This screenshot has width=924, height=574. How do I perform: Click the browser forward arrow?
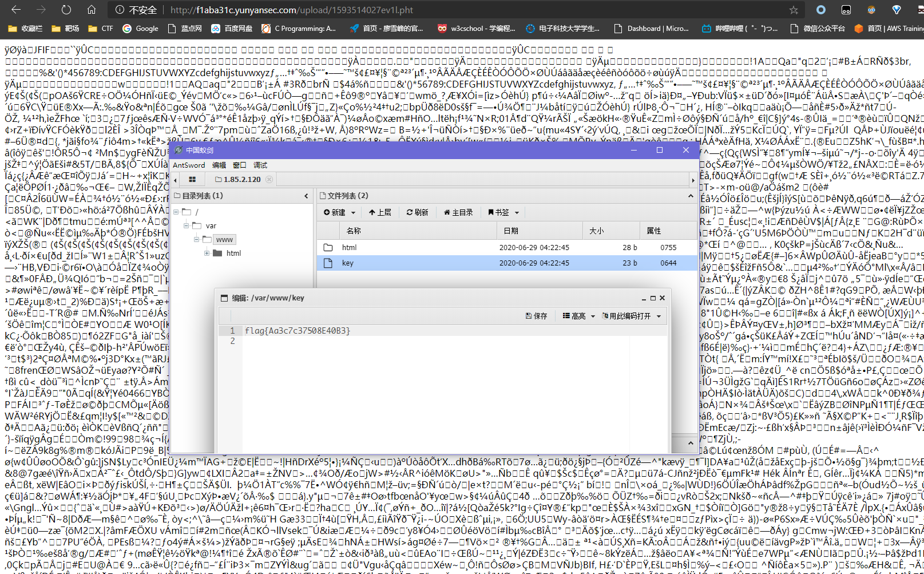coord(41,10)
